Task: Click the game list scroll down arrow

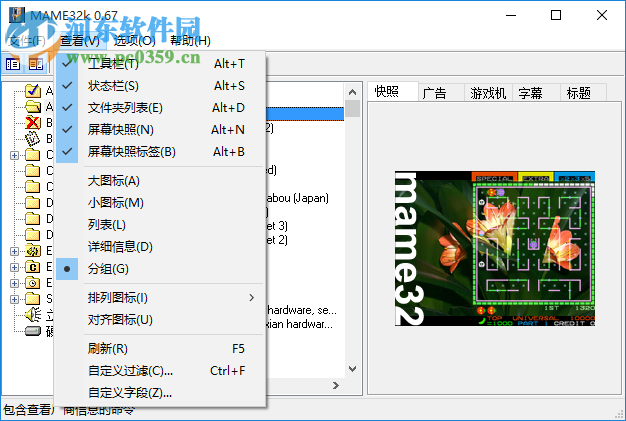Action: (x=353, y=369)
